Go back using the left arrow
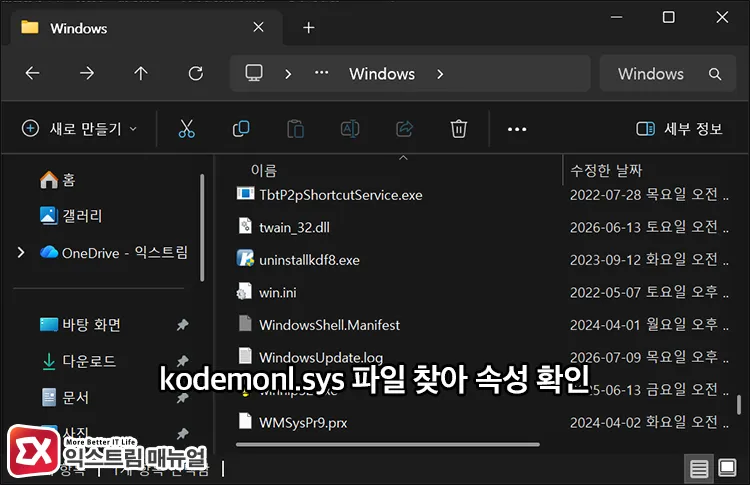 33,73
